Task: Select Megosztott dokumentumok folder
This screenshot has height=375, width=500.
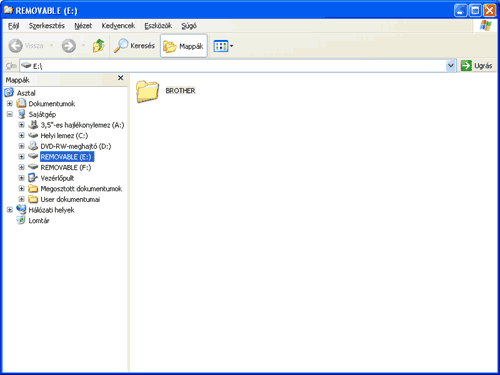Action: pos(81,189)
